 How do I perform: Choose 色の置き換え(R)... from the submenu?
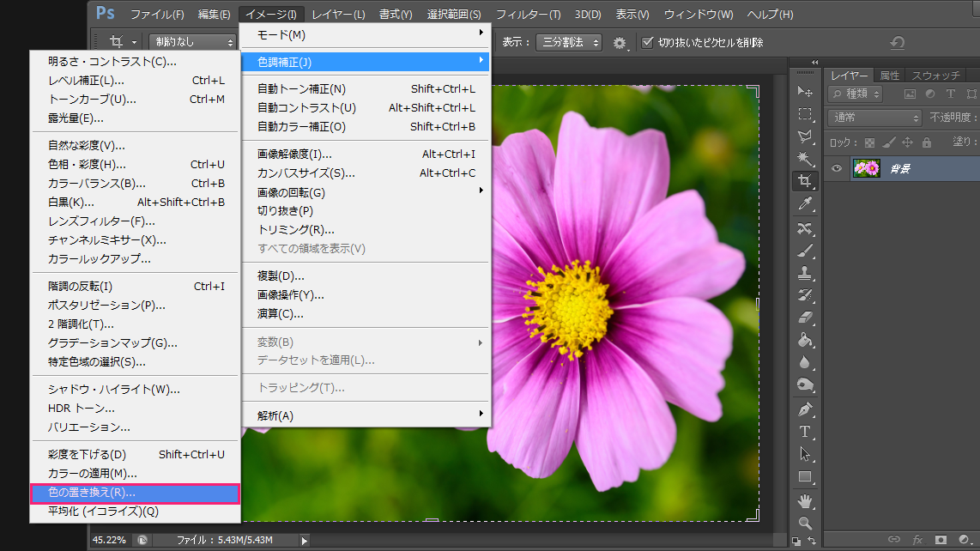(x=135, y=493)
